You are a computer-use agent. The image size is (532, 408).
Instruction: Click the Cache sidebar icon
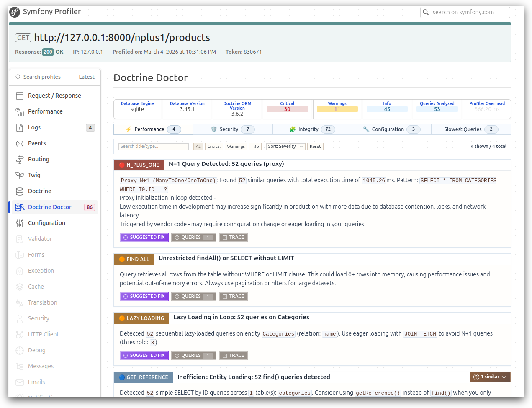(20, 287)
